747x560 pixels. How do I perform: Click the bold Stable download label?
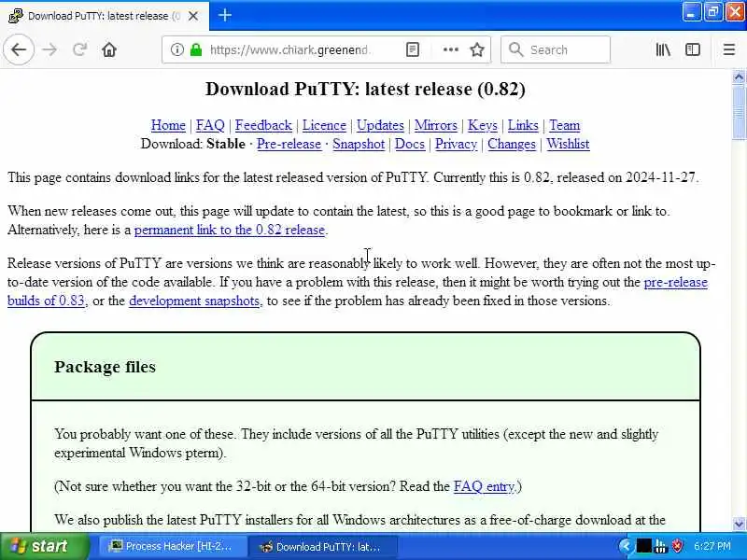click(x=226, y=144)
